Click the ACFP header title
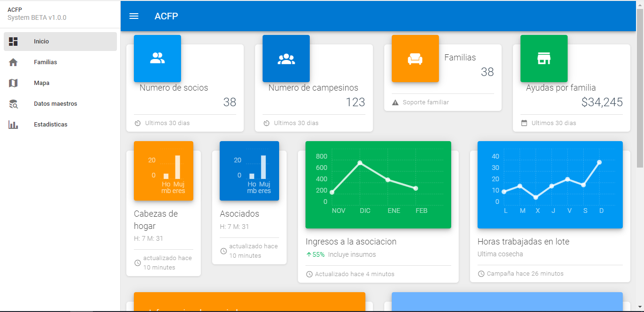Screen dimensions: 644x312 point(166,16)
